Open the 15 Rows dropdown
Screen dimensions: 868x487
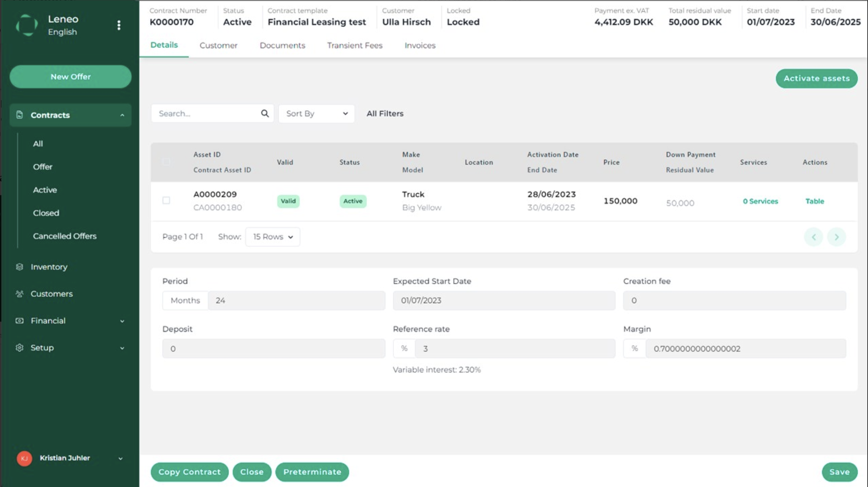click(273, 237)
